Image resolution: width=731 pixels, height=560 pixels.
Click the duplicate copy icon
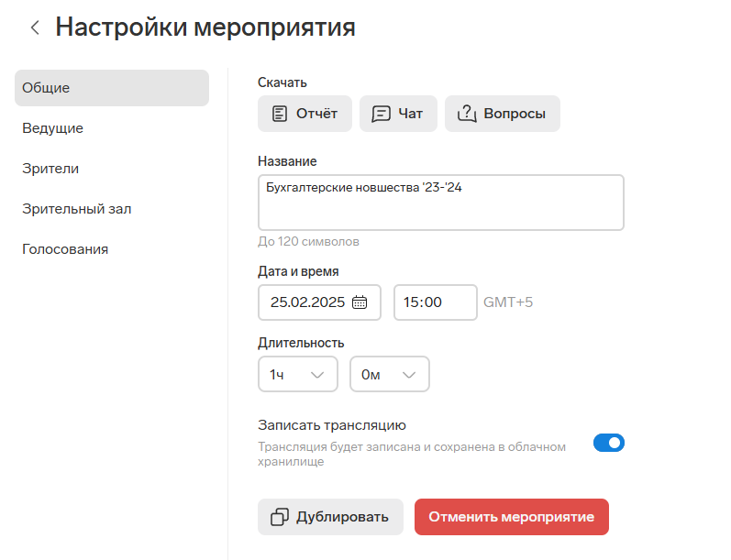[280, 517]
